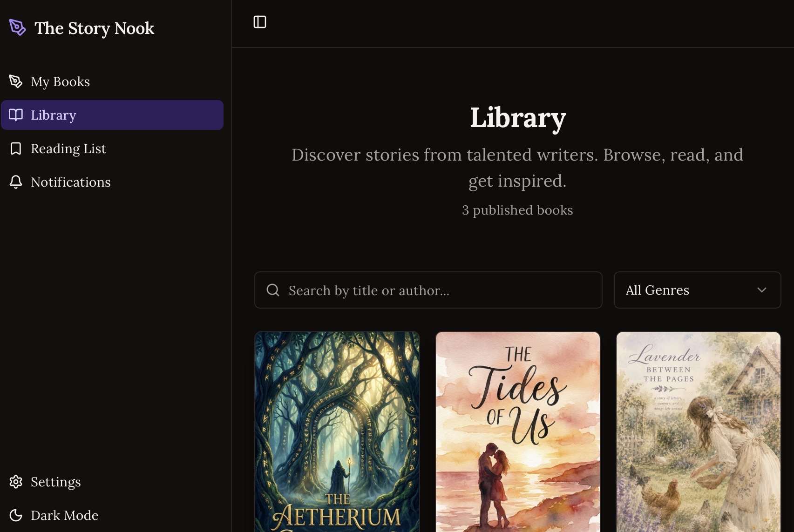Image resolution: width=794 pixels, height=532 pixels.
Task: Collapse the sidebar with the panel icon
Action: (x=260, y=22)
